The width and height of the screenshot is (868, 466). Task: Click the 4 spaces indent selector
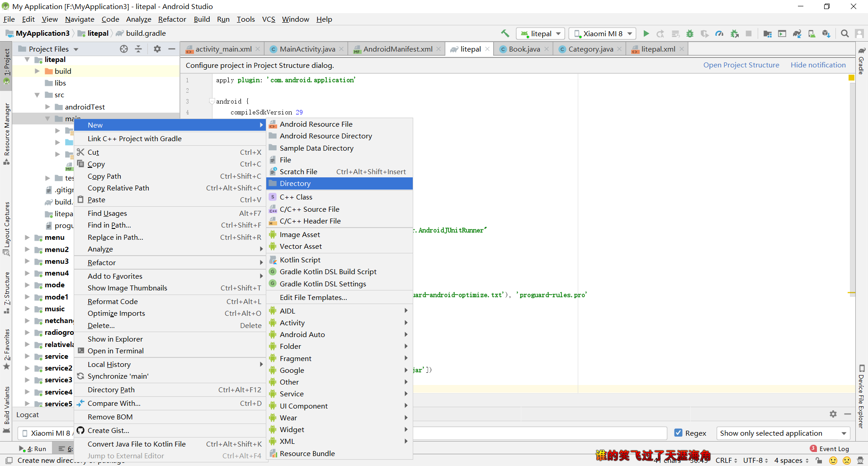[791, 461]
